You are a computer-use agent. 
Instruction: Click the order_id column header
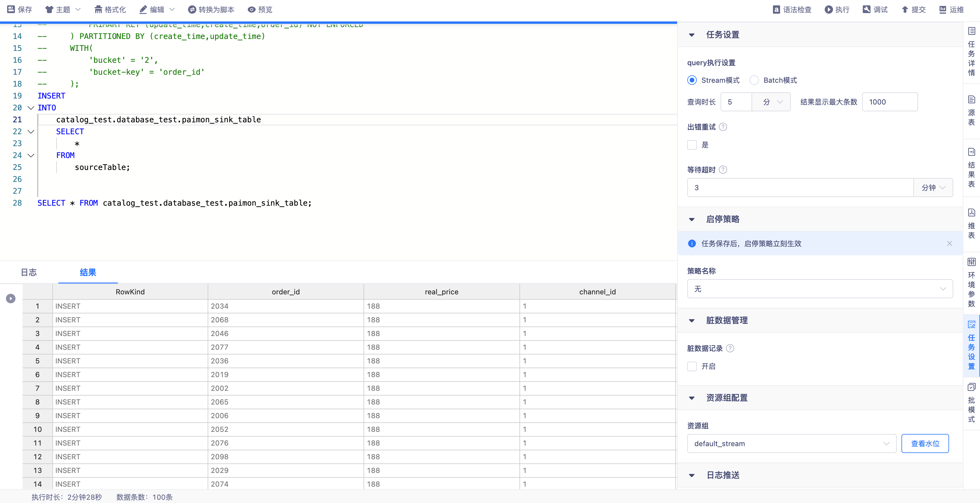(x=286, y=292)
